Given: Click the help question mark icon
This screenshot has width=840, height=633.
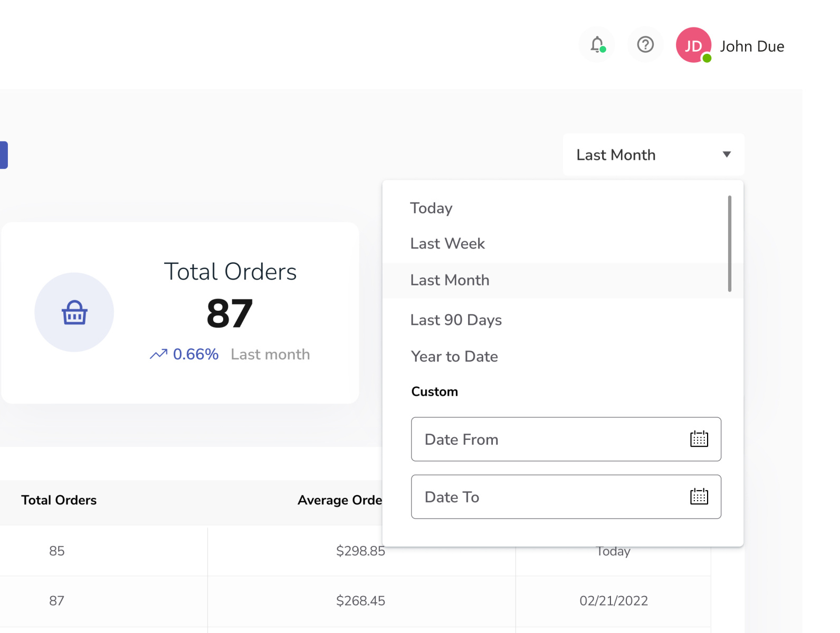Looking at the screenshot, I should 645,45.
